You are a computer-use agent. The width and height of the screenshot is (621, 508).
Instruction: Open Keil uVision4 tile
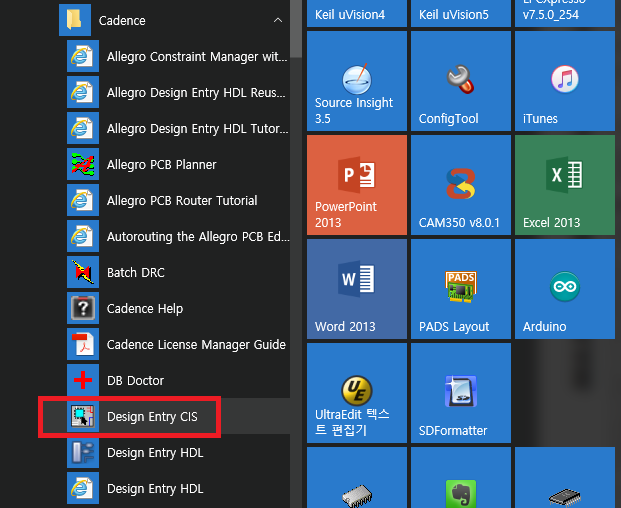[357, 13]
